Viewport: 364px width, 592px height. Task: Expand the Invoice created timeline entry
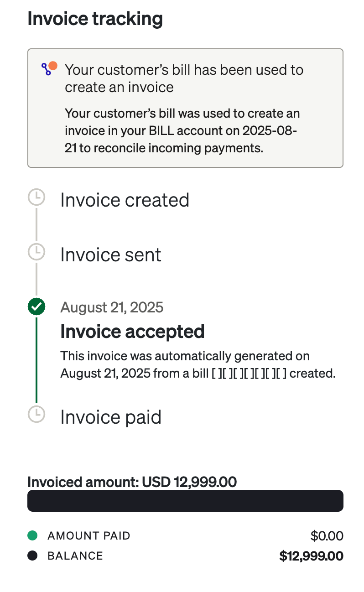click(125, 200)
